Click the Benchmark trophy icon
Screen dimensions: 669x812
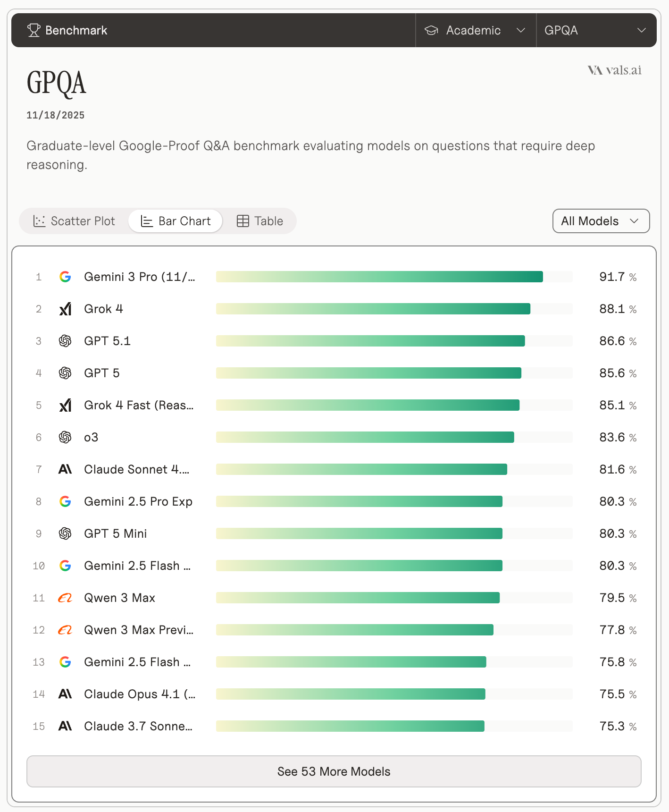(x=33, y=30)
